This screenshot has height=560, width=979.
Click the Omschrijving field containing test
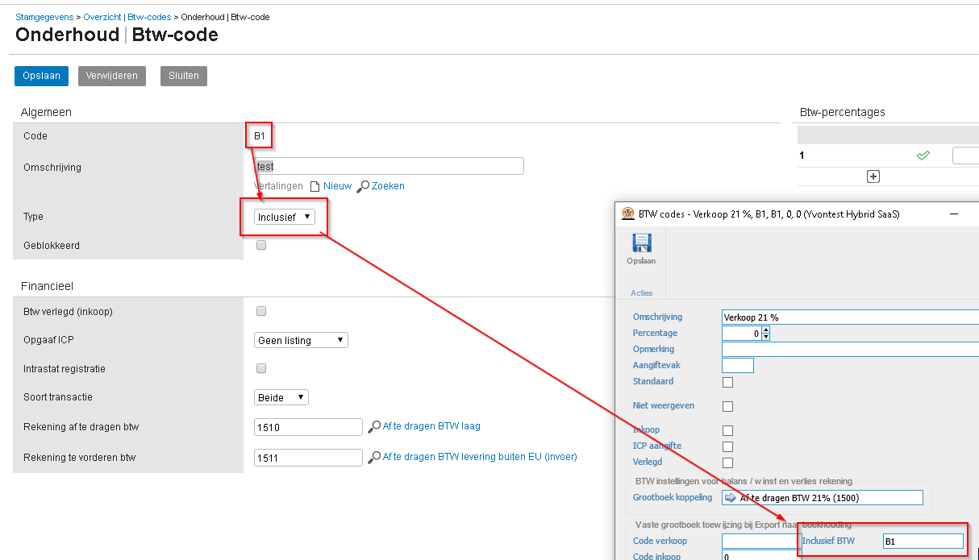coord(389,167)
